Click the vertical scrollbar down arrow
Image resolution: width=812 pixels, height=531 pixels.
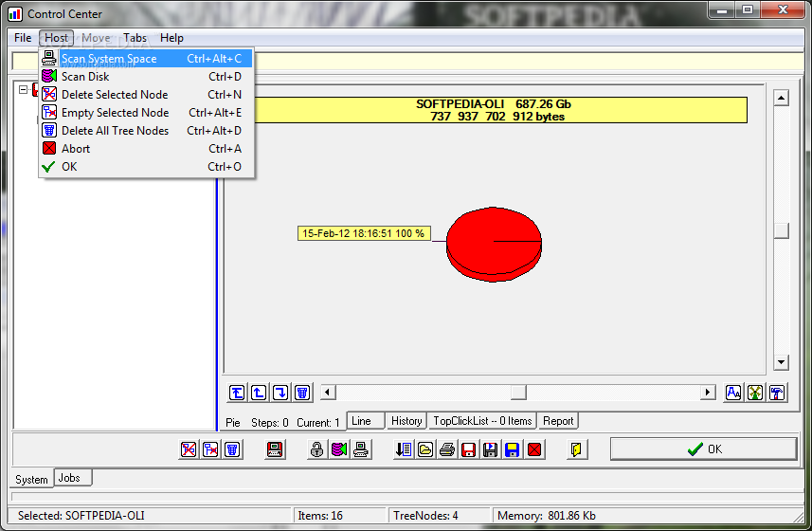[781, 361]
